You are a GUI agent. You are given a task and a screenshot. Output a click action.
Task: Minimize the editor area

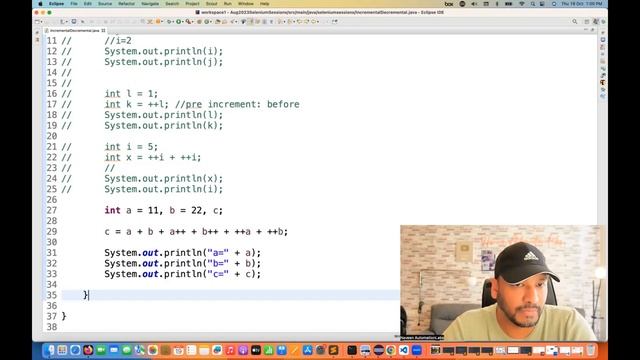point(586,30)
